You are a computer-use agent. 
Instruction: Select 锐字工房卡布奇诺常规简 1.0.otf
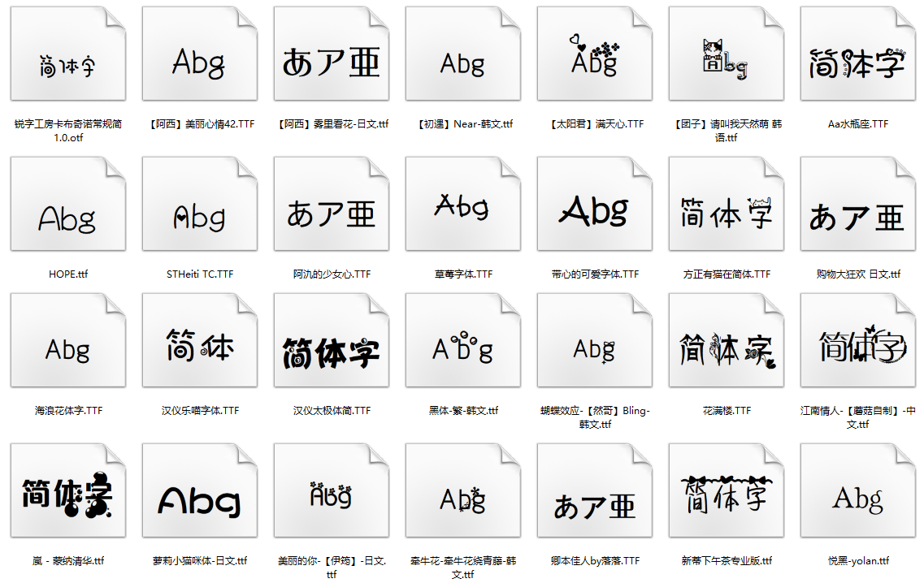pyautogui.click(x=68, y=55)
